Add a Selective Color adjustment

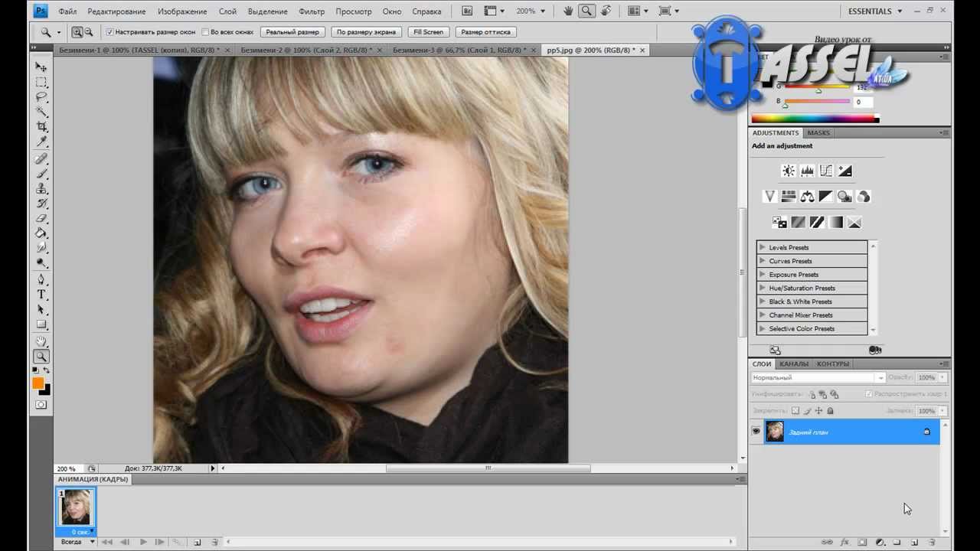(854, 223)
